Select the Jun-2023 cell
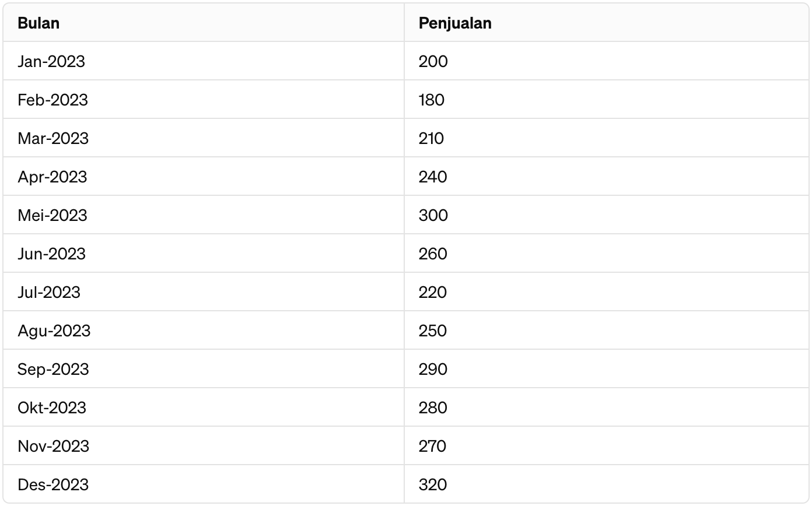 (x=204, y=254)
